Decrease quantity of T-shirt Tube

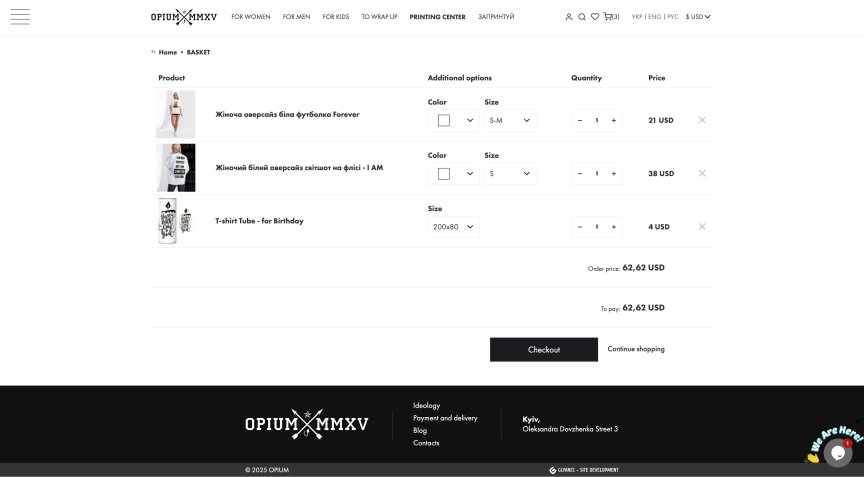580,227
